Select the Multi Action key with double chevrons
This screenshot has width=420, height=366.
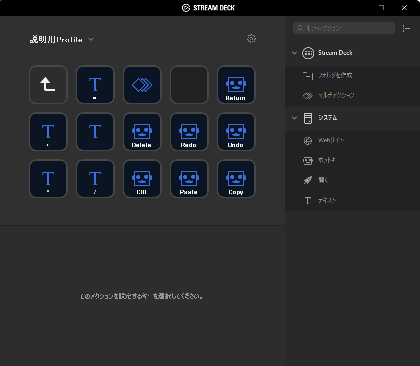142,85
